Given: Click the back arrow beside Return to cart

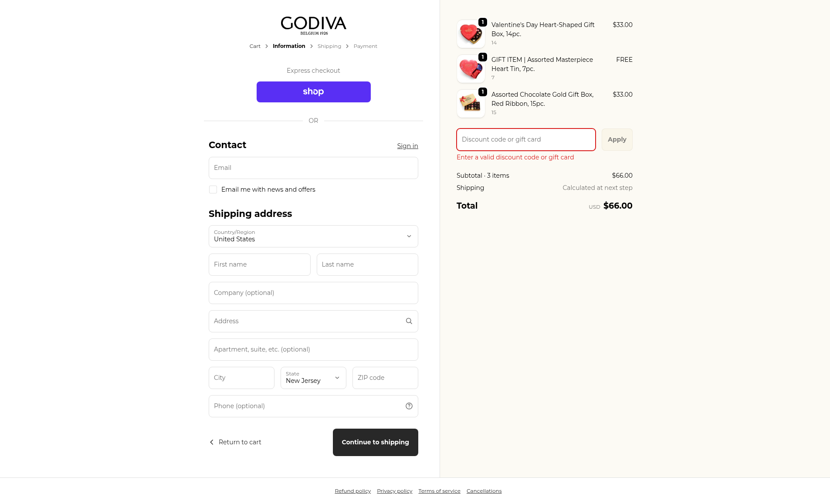Looking at the screenshot, I should tap(212, 442).
